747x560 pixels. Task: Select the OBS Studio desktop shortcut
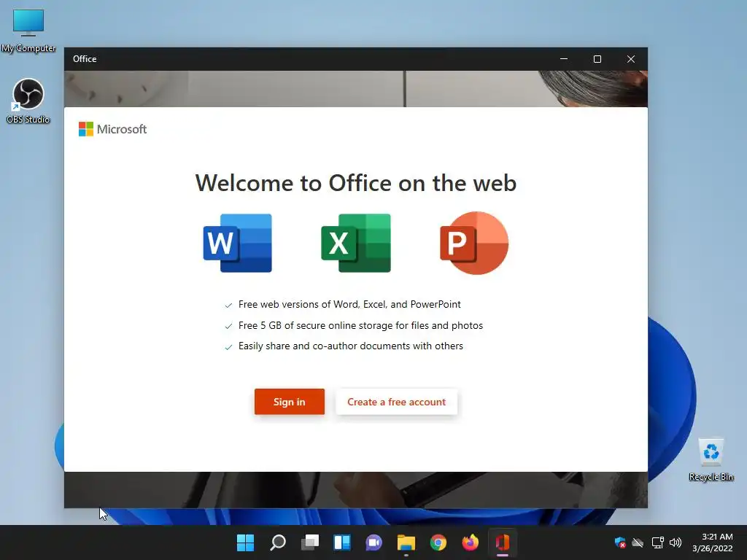point(28,101)
